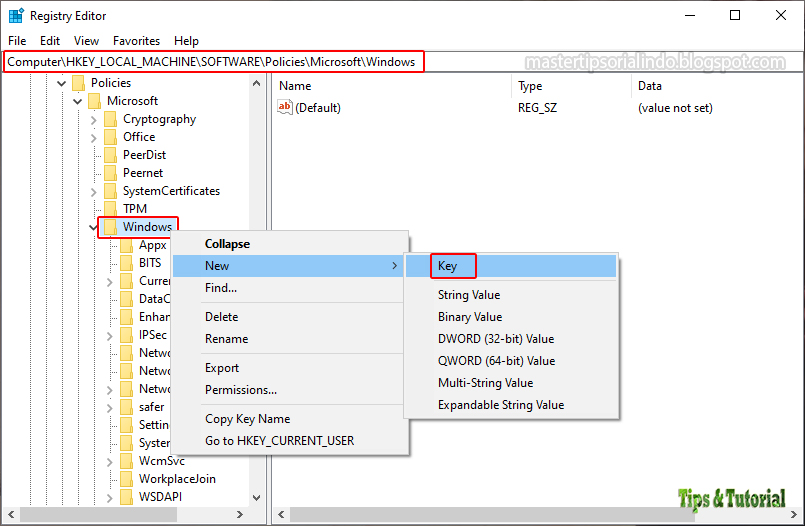Select DWORD (32-bit) Value
Image resolution: width=805 pixels, height=526 pixels.
[511, 339]
